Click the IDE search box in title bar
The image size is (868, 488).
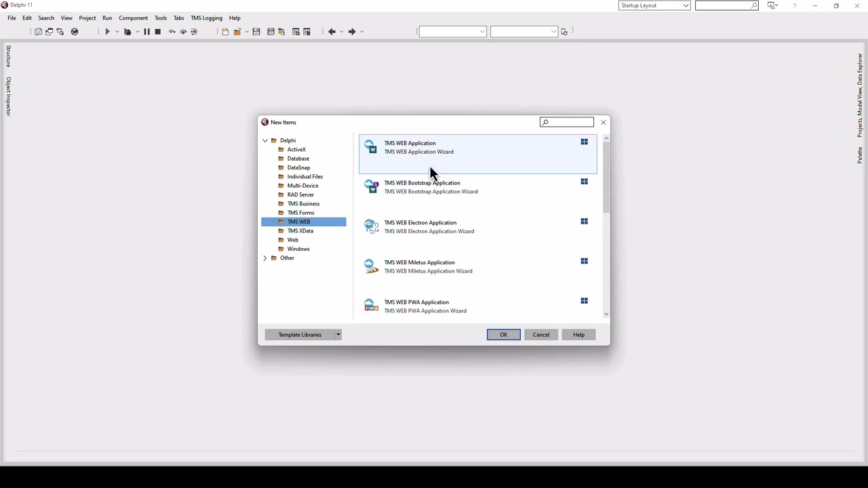(x=727, y=5)
